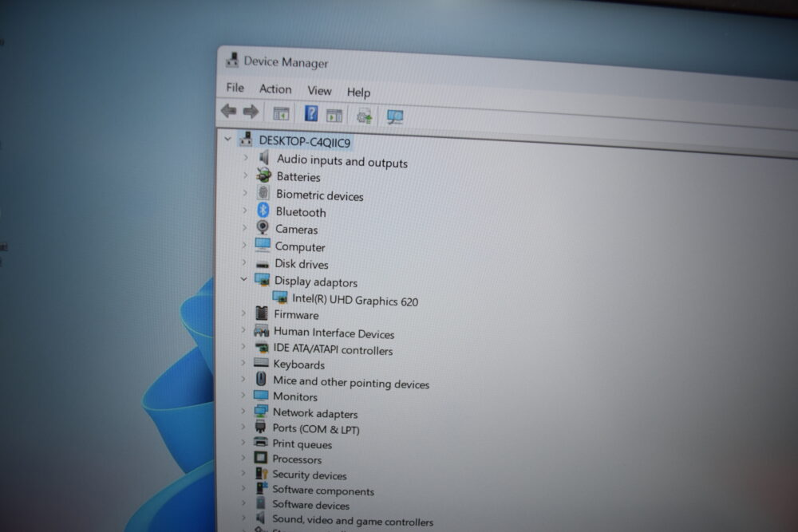Open the View menu

[319, 91]
